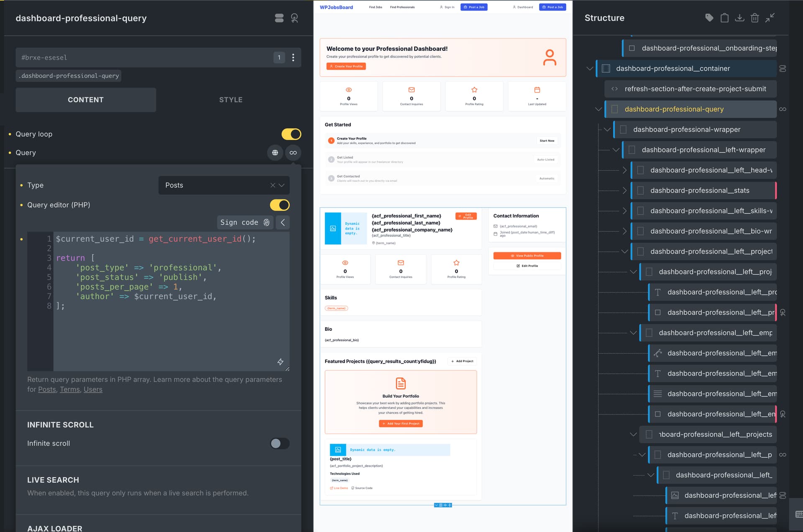This screenshot has height=532, width=803.
Task: Click the .dashboard-professional-query class chip
Action: [x=69, y=76]
